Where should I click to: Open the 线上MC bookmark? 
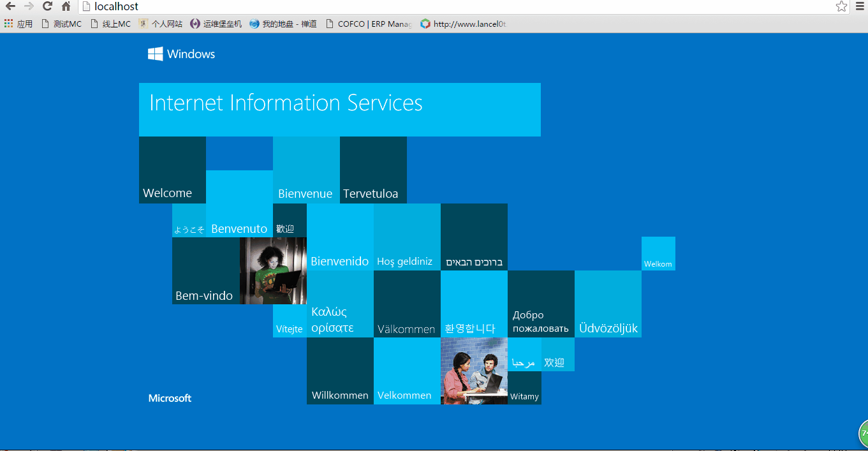pos(110,24)
